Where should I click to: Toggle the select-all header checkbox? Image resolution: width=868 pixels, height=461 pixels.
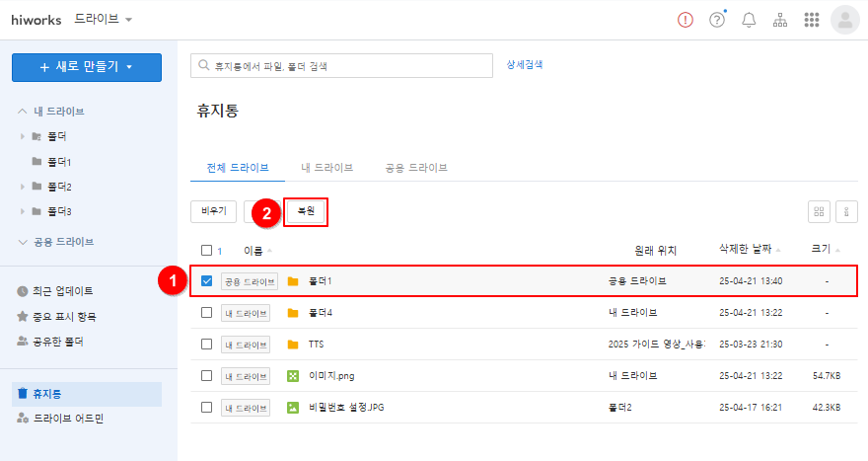[x=206, y=251]
